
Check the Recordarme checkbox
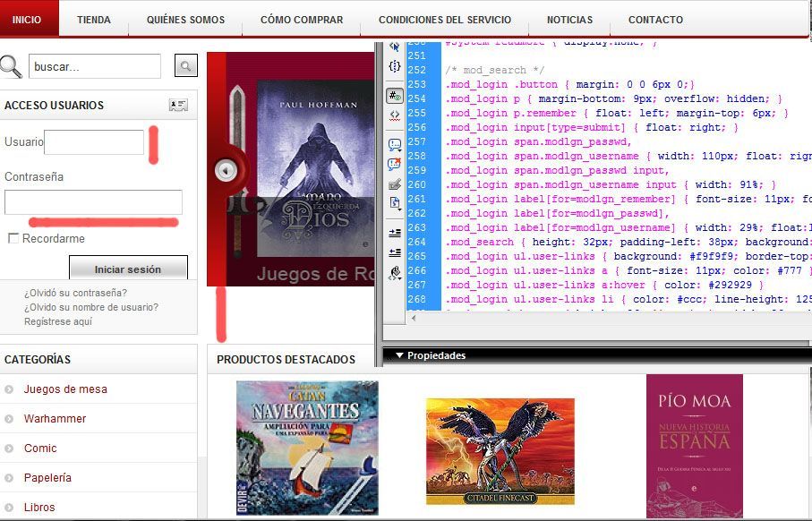[13, 238]
